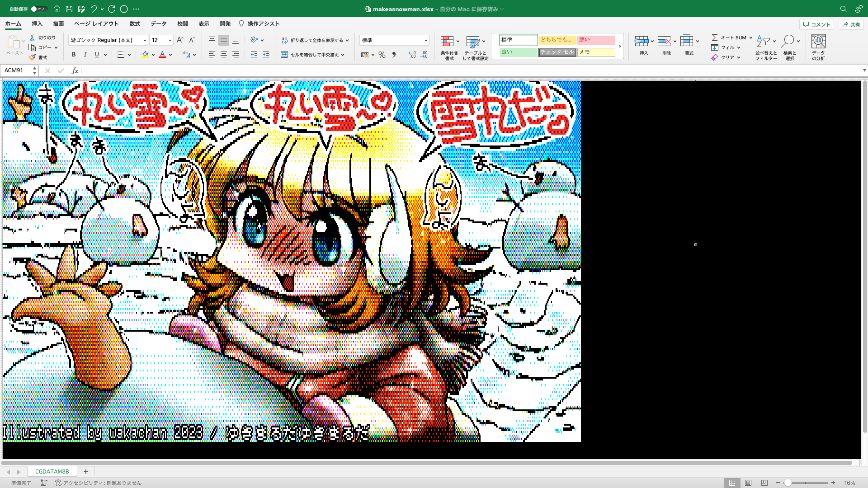This screenshot has height=488, width=868.
Task: Select the 良い cell style
Action: point(519,52)
